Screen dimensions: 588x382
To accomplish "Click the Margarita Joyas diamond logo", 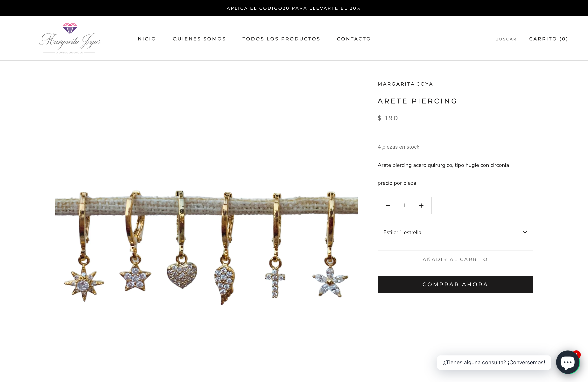I will [70, 38].
